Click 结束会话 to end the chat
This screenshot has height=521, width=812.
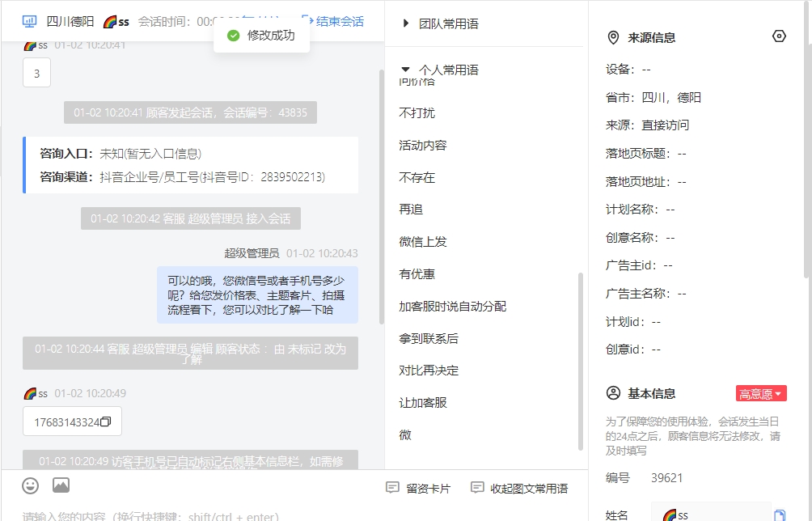340,21
